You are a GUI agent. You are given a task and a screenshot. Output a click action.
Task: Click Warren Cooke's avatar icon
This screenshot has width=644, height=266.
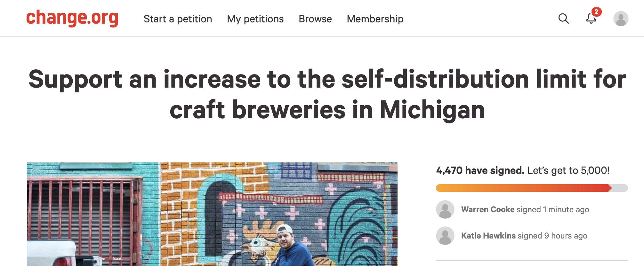(x=445, y=209)
